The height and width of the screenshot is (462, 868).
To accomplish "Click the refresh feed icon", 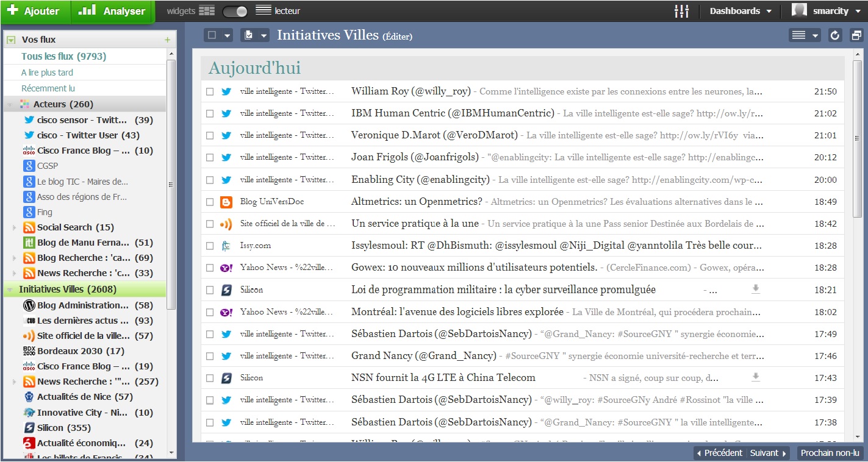I will pyautogui.click(x=835, y=35).
